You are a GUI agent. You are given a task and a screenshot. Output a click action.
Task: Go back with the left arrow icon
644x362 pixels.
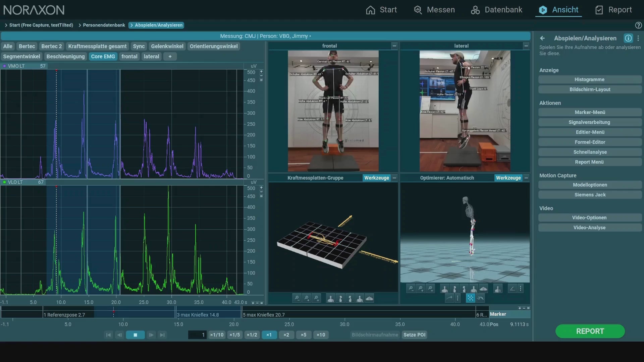pos(542,38)
